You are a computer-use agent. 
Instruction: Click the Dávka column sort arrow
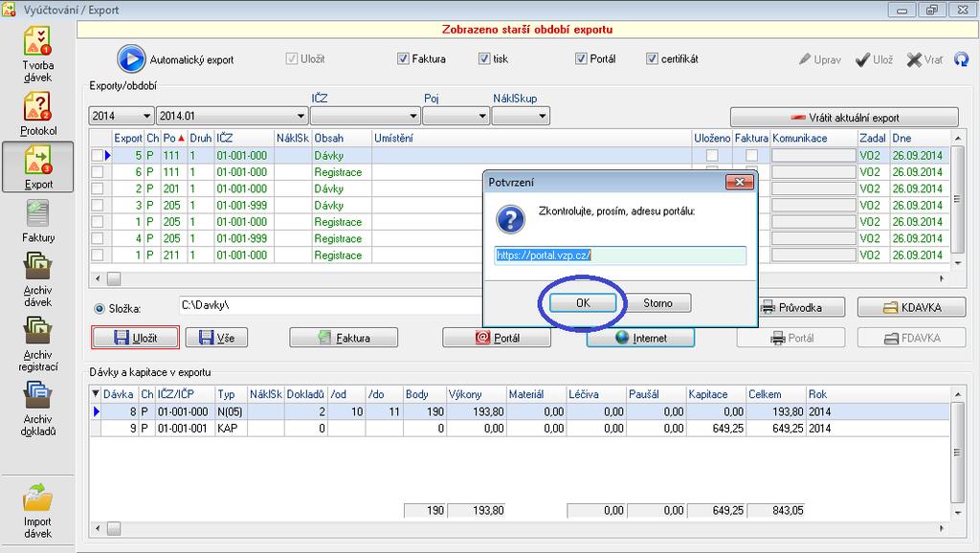pyautogui.click(x=96, y=393)
